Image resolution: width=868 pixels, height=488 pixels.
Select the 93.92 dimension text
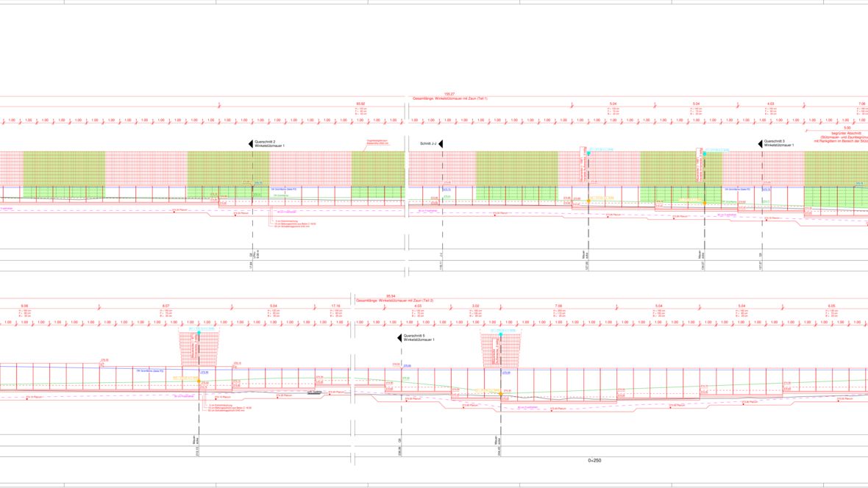click(360, 104)
